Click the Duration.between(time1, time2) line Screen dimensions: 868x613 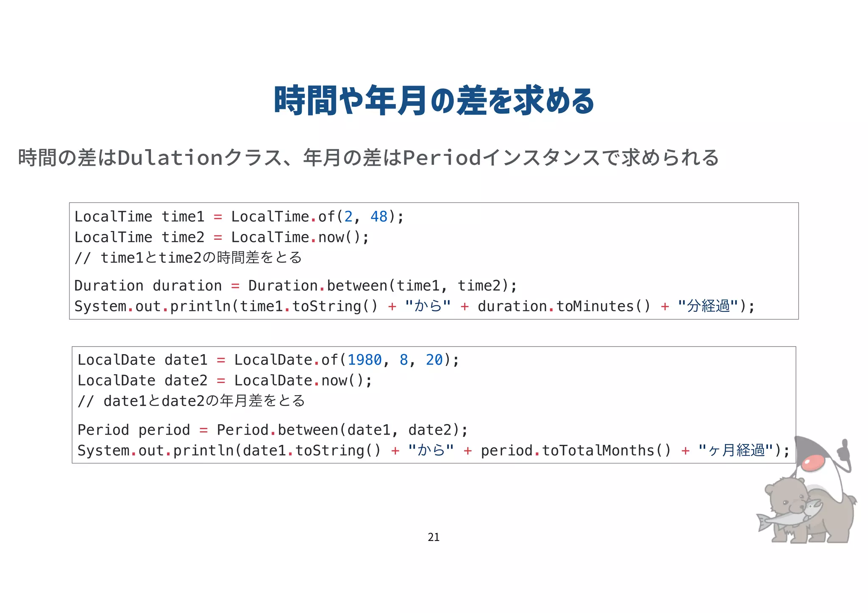coord(296,286)
